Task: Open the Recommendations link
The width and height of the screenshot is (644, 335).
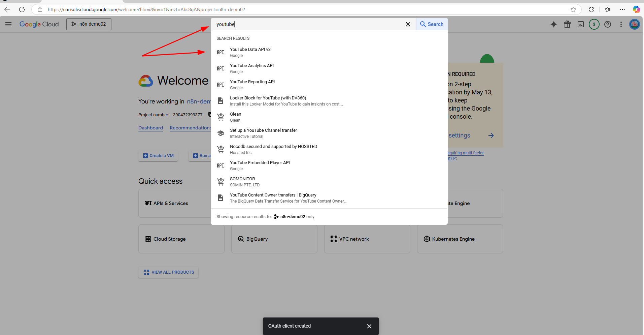Action: tap(191, 128)
